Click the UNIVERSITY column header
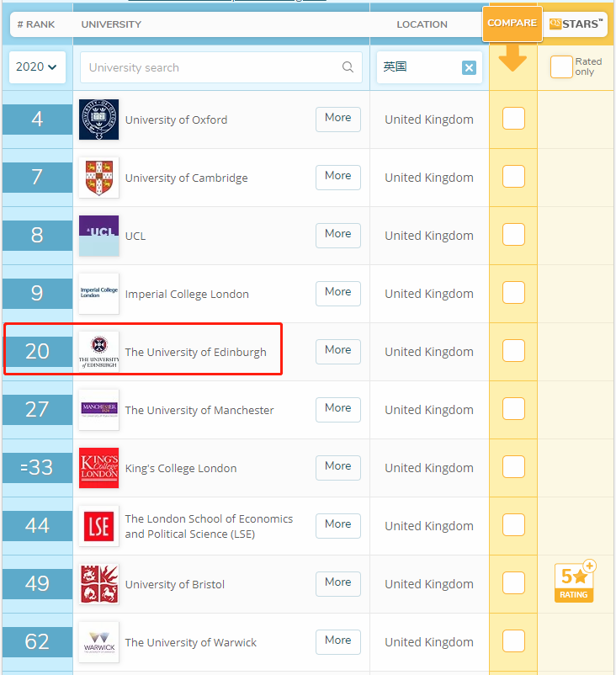The height and width of the screenshot is (675, 616). (111, 24)
